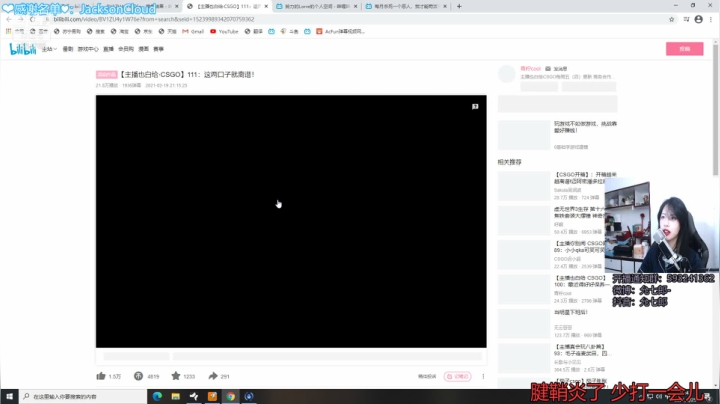Screen dimensions: 720x404
Task: Click the browser forward arrow
Action: [x=20, y=19]
